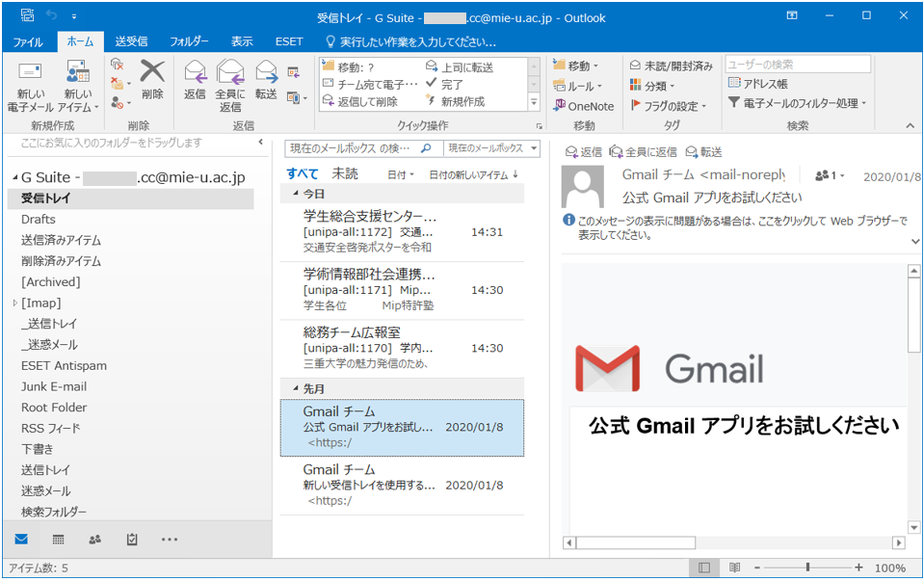The image size is (924, 581).
Task: Click 全員に返信 in the ribbon
Action: click(230, 86)
